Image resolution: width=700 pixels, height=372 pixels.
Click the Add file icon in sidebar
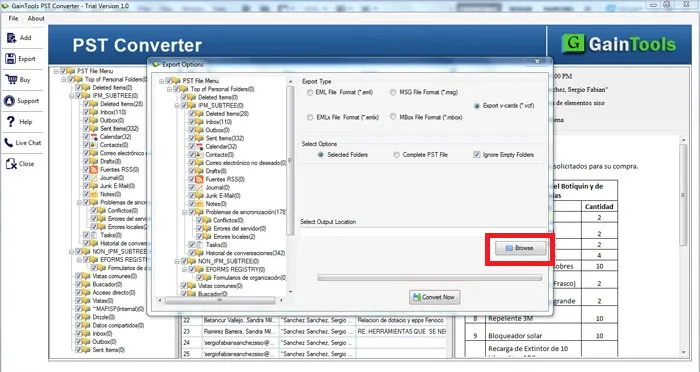(11, 38)
